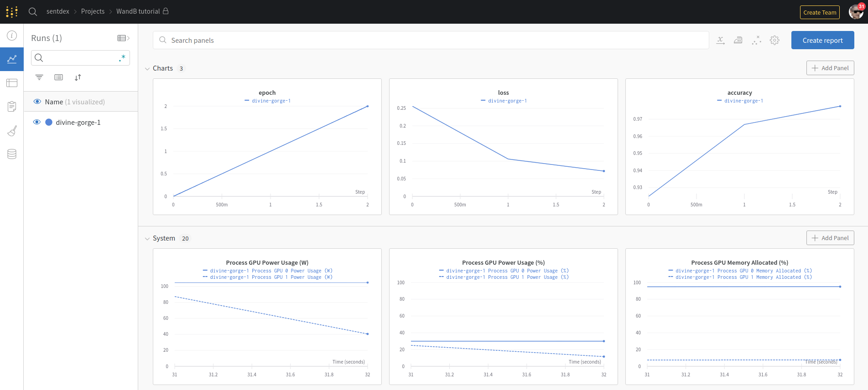Expand the runs table panel
The image size is (868, 390).
tap(123, 38)
